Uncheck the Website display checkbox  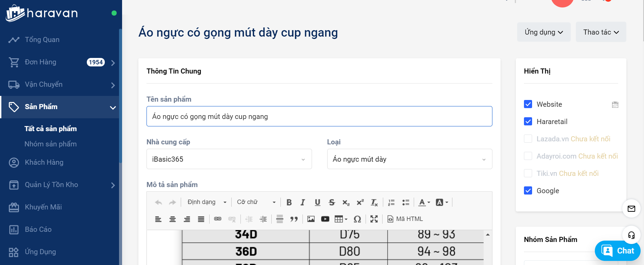tap(528, 104)
